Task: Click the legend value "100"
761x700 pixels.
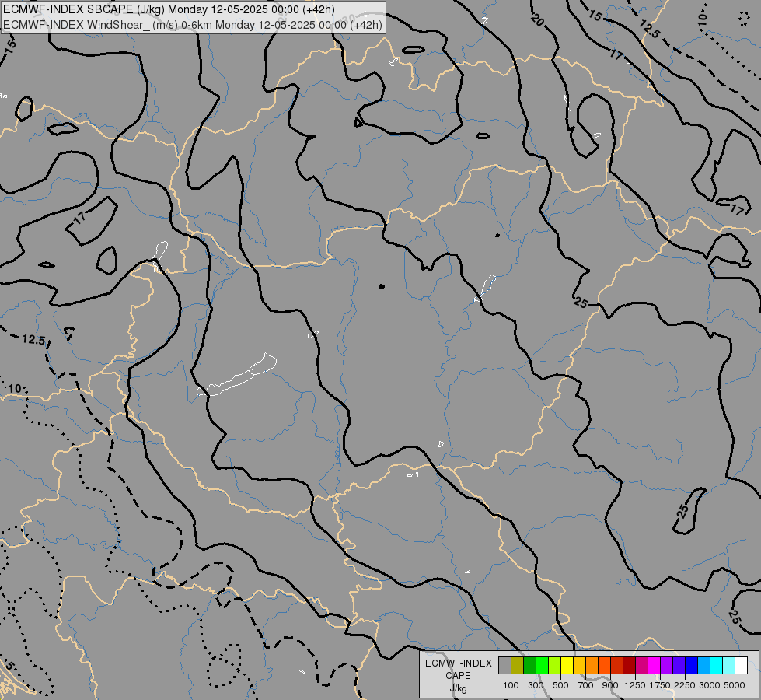Action: click(511, 685)
